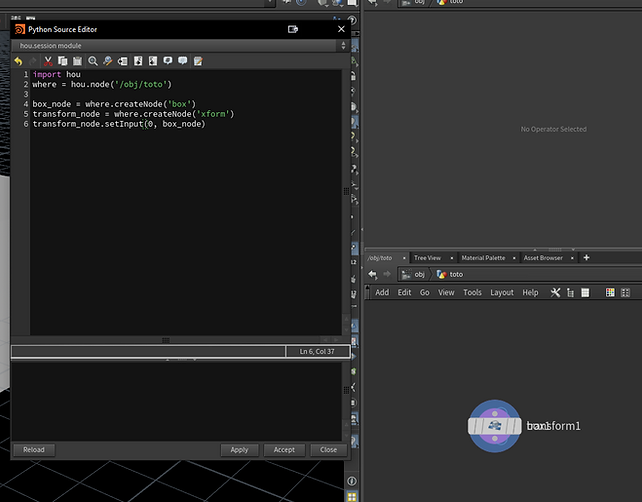Viewport: 642px width, 502px height.
Task: Click code line where = hou.node('/obj/toto')
Action: 102,84
